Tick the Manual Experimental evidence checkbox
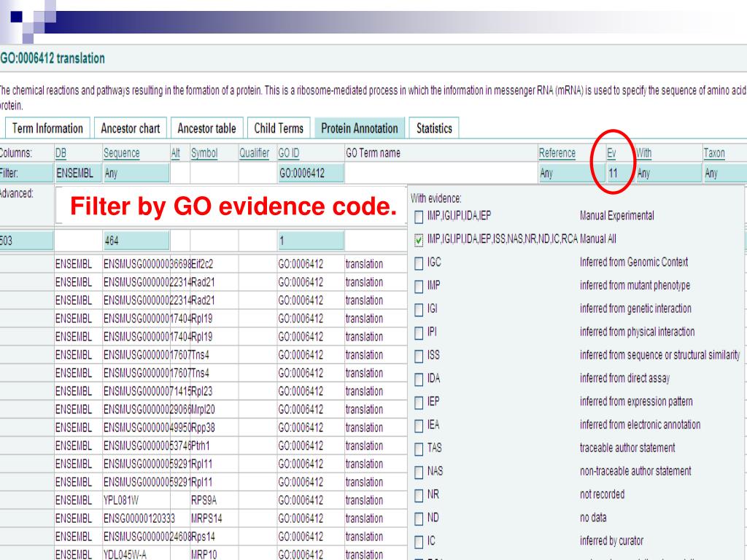Viewport: 747px width, 560px height. 419,217
